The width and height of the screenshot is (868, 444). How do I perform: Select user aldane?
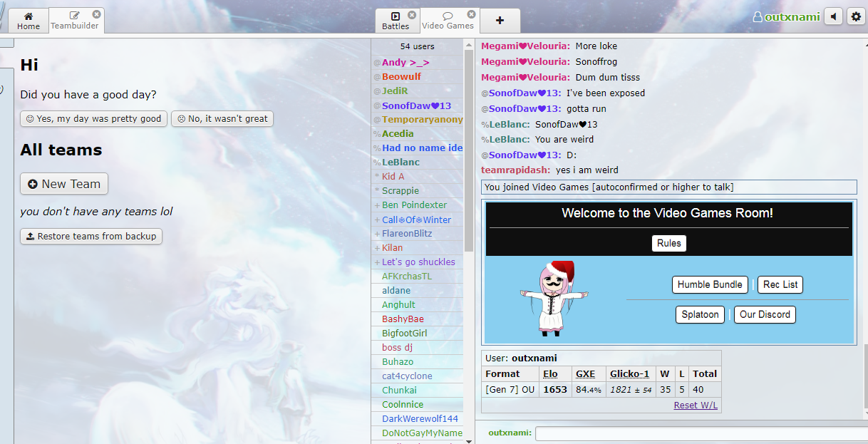click(418, 291)
